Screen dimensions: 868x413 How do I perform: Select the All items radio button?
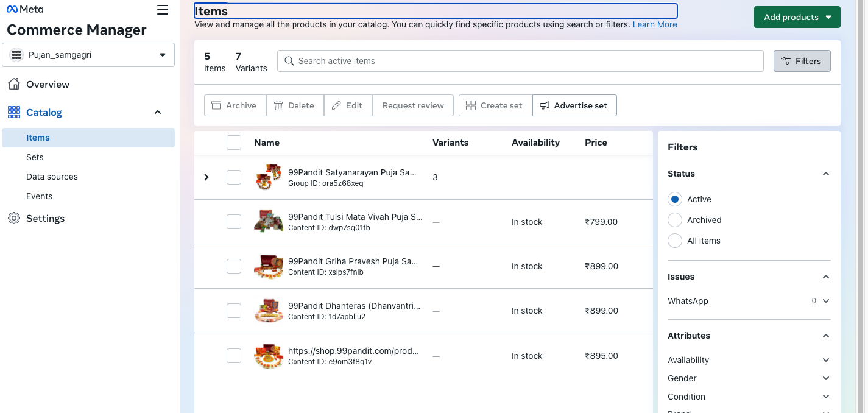(675, 241)
